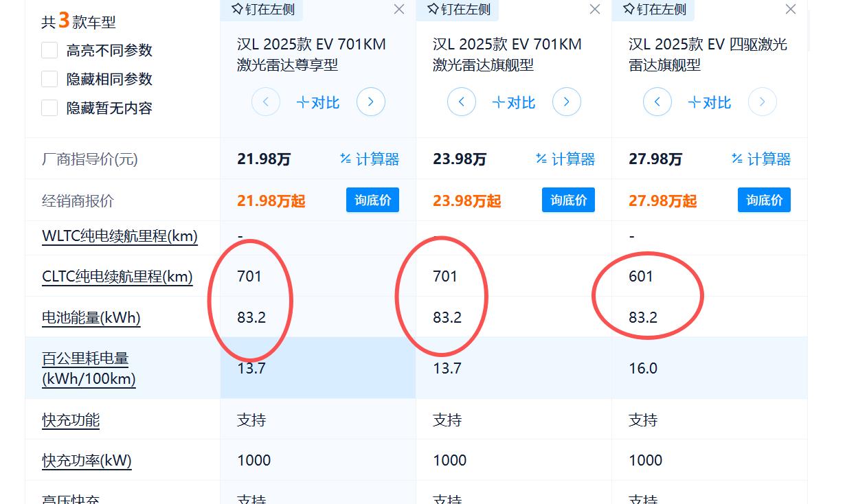The width and height of the screenshot is (845, 504).
Task: Click 询底价 for the 23.98万起 model
Action: (x=569, y=200)
